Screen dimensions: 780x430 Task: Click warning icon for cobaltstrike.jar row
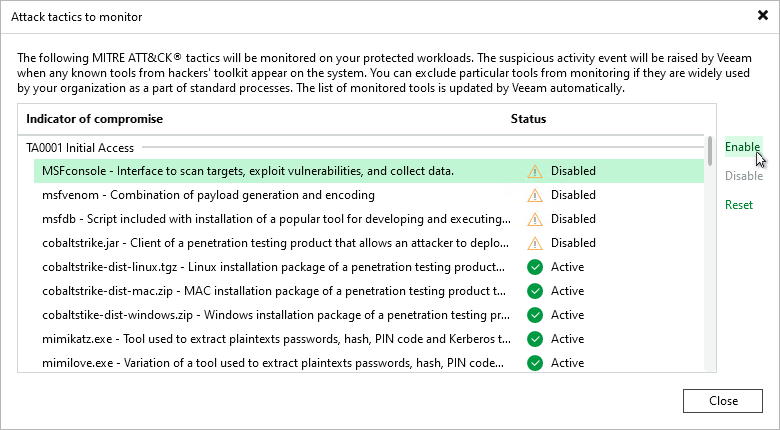coord(535,243)
